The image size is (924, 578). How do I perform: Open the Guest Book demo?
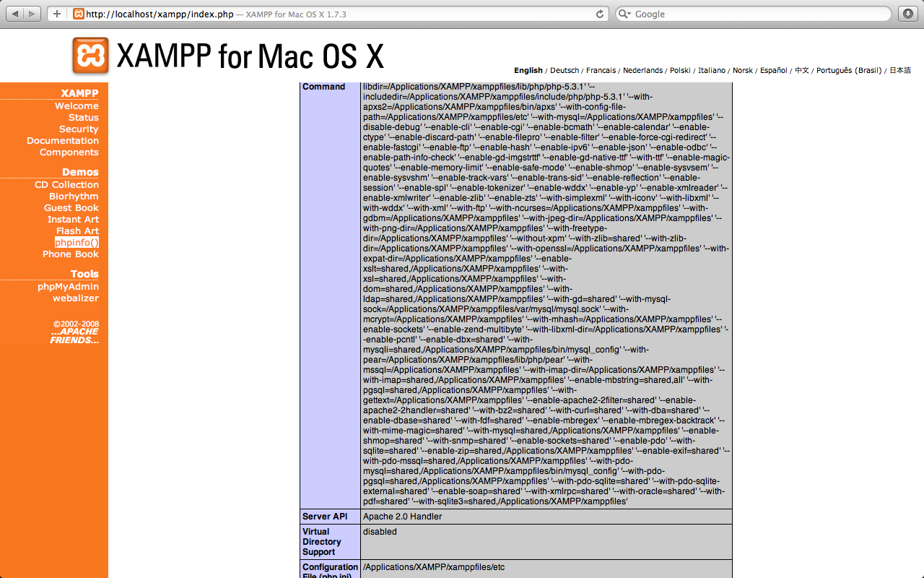pos(71,208)
